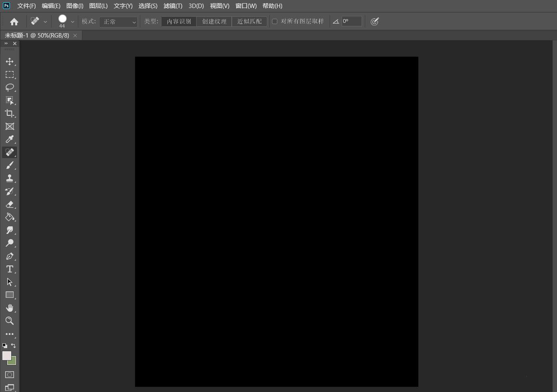Enable 对所有图层取样 checkbox
Screen dimensions: 557x392
click(x=275, y=21)
